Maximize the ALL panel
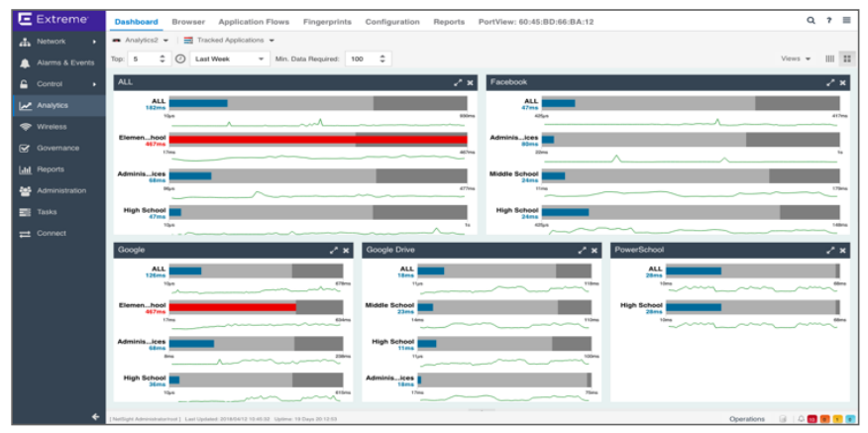The image size is (868, 433). 457,82
